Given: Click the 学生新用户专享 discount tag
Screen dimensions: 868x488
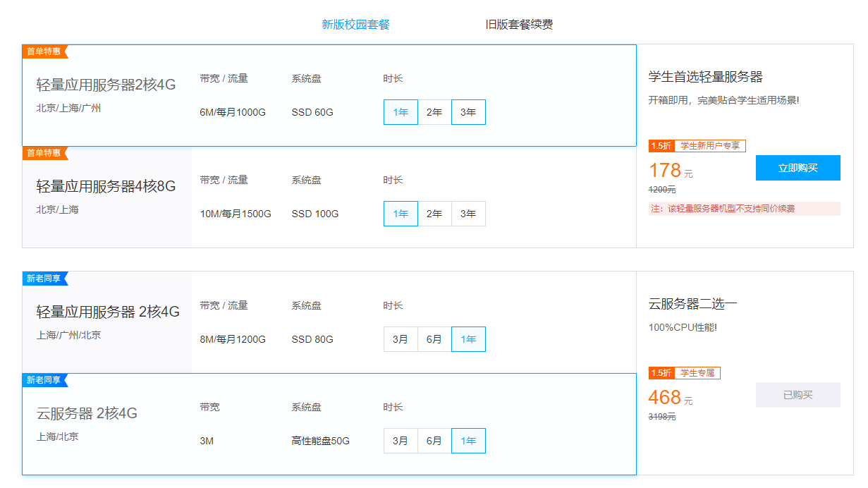Looking at the screenshot, I should [x=709, y=146].
